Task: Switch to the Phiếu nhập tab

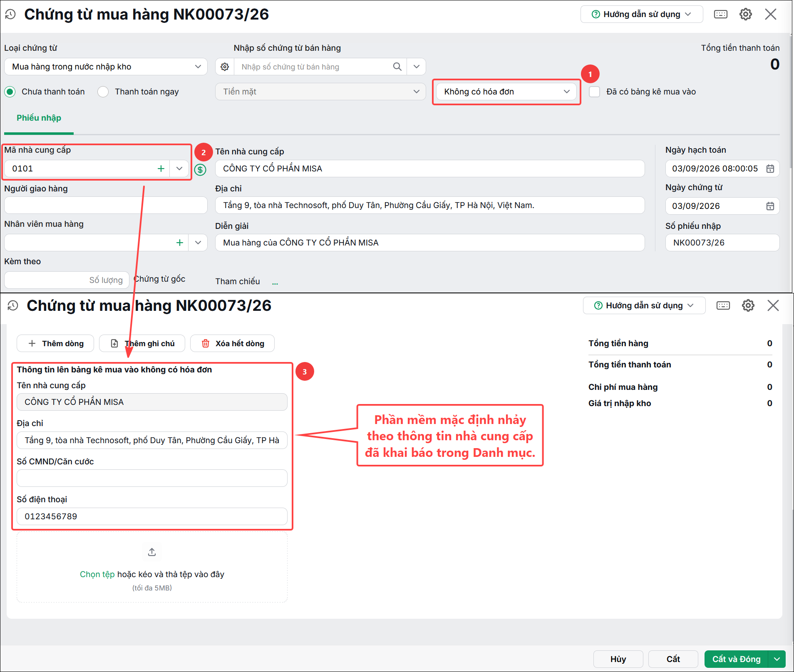Action: (x=39, y=118)
